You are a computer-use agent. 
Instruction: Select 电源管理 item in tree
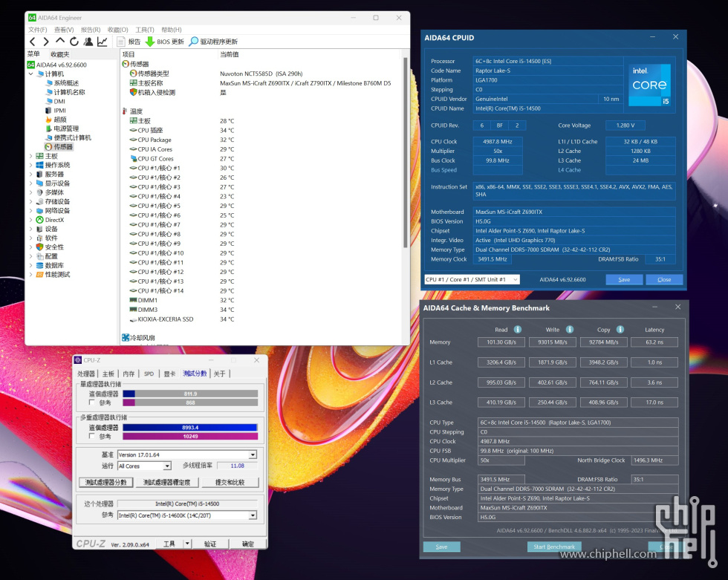[x=62, y=128]
